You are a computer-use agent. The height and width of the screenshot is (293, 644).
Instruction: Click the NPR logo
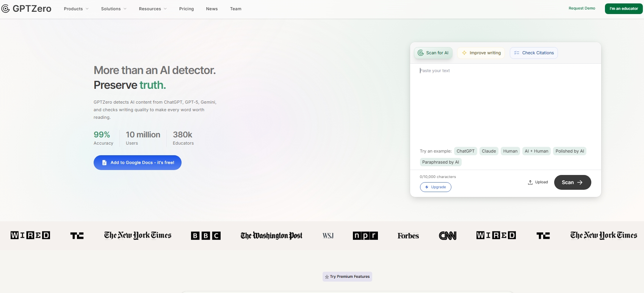pos(365,236)
